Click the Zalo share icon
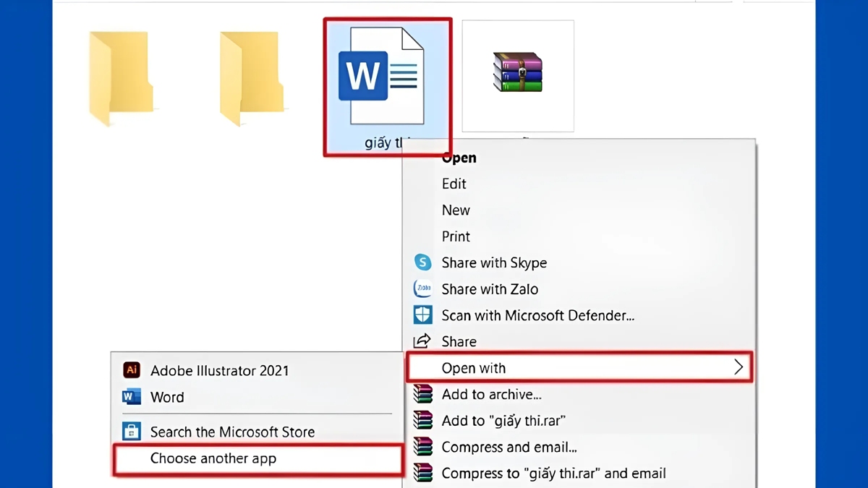868x488 pixels. (x=422, y=288)
